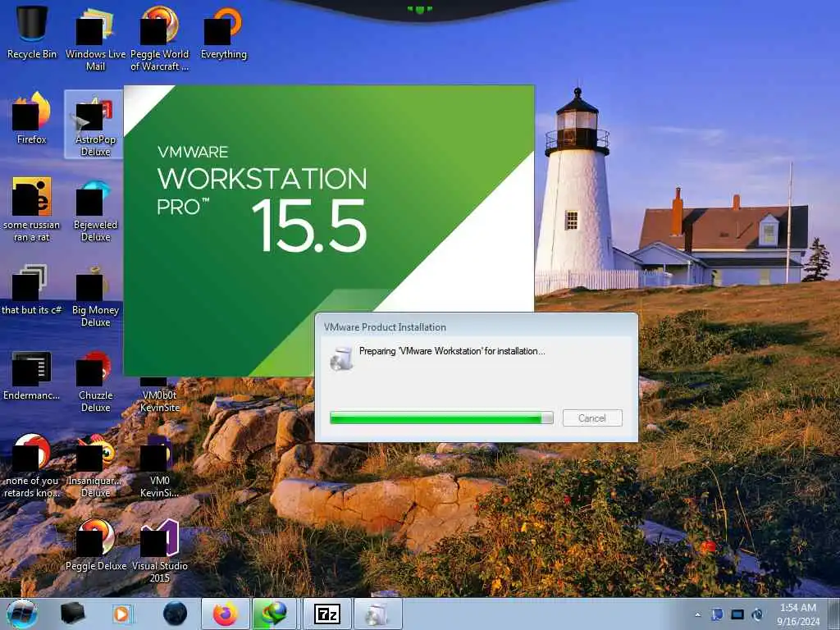Select the Firefox desktop shortcut

pyautogui.click(x=32, y=118)
